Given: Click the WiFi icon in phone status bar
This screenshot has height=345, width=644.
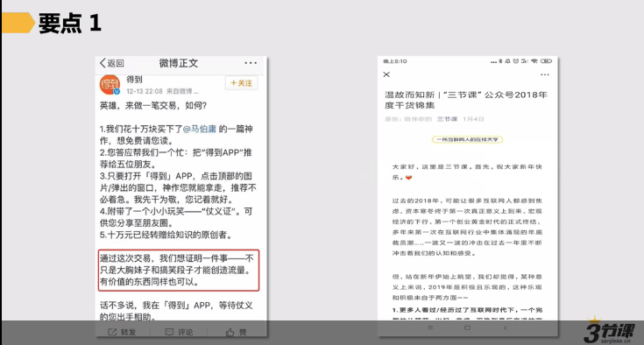Looking at the screenshot, I should point(534,61).
